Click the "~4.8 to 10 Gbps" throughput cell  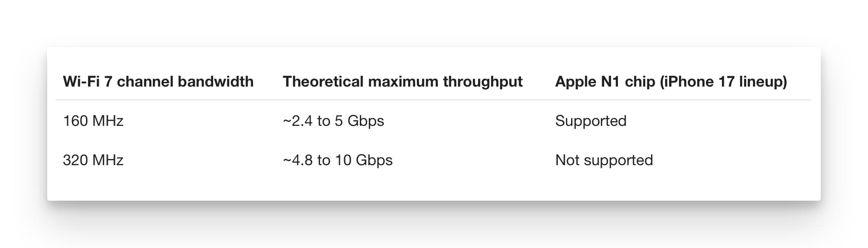click(338, 160)
